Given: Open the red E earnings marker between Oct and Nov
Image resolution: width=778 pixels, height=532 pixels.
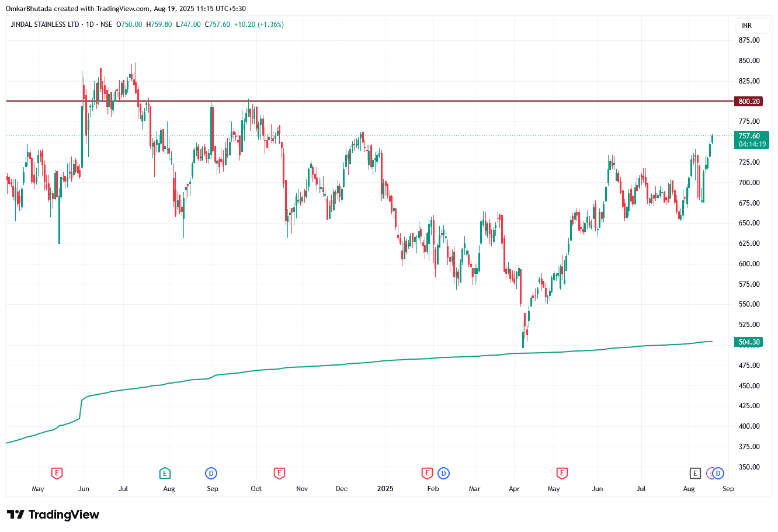Looking at the screenshot, I should [x=279, y=473].
